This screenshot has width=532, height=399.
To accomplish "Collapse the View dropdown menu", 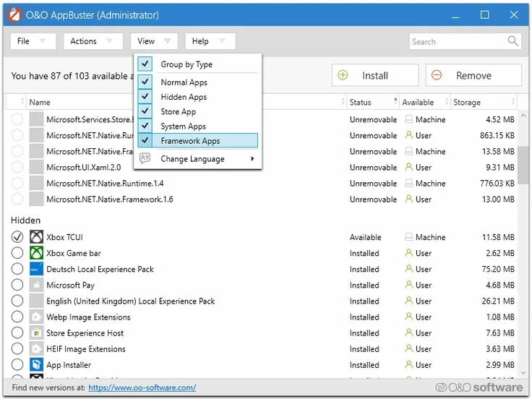I will (x=154, y=41).
